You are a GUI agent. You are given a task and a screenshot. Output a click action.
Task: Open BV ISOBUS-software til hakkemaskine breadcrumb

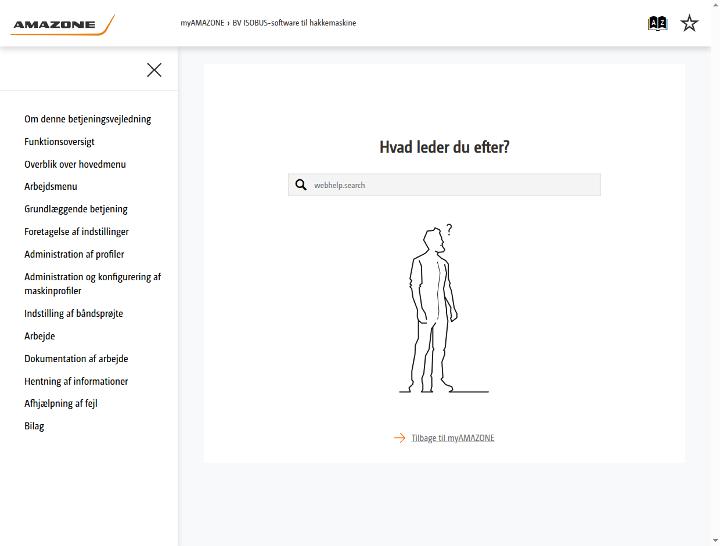tap(294, 23)
